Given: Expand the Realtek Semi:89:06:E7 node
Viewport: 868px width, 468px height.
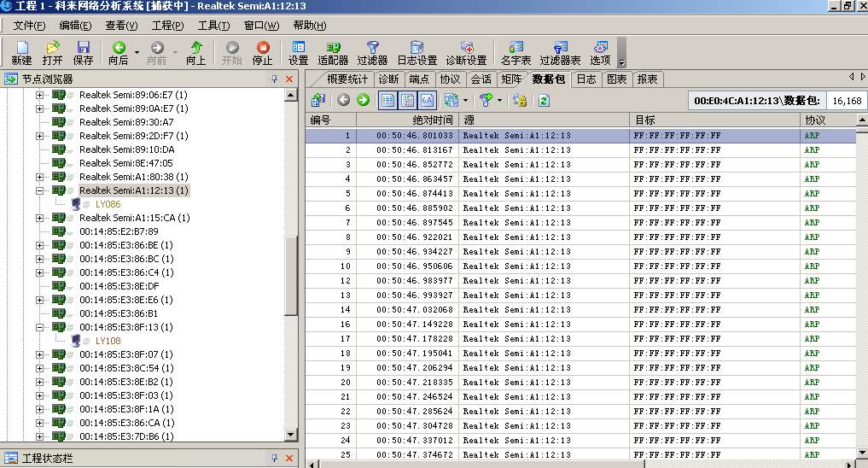Looking at the screenshot, I should [x=39, y=95].
